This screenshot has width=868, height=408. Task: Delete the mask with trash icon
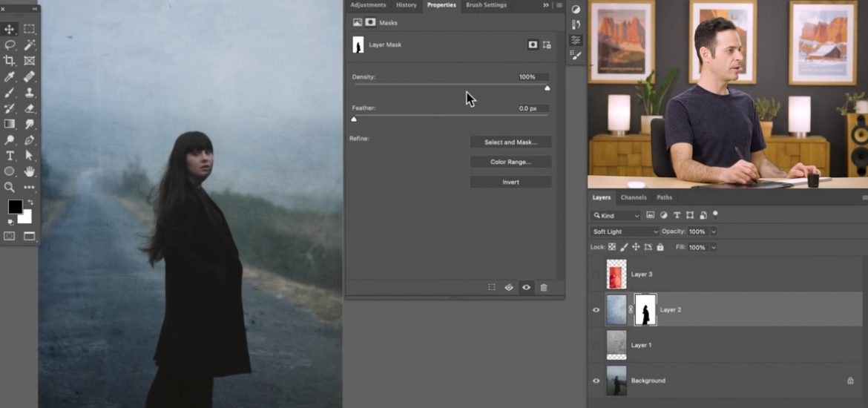[544, 287]
